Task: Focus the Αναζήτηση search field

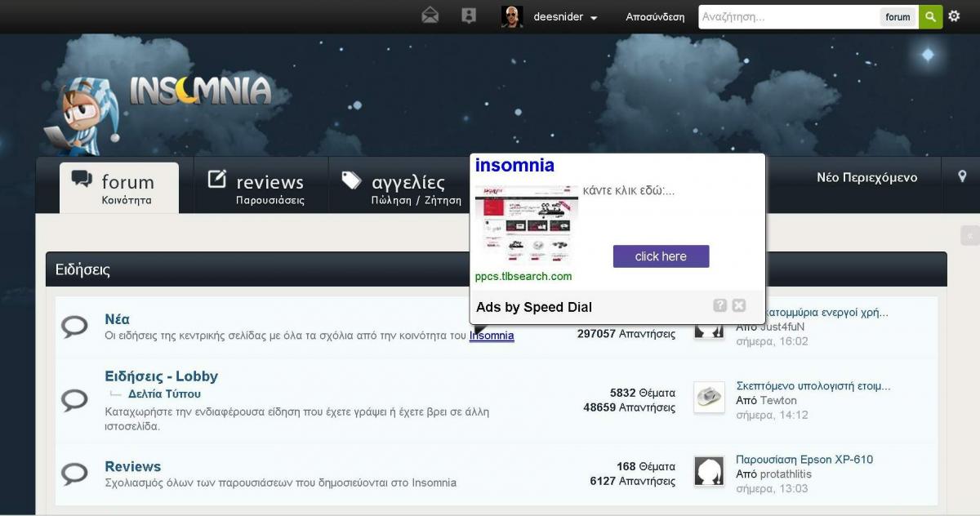Action: point(788,16)
